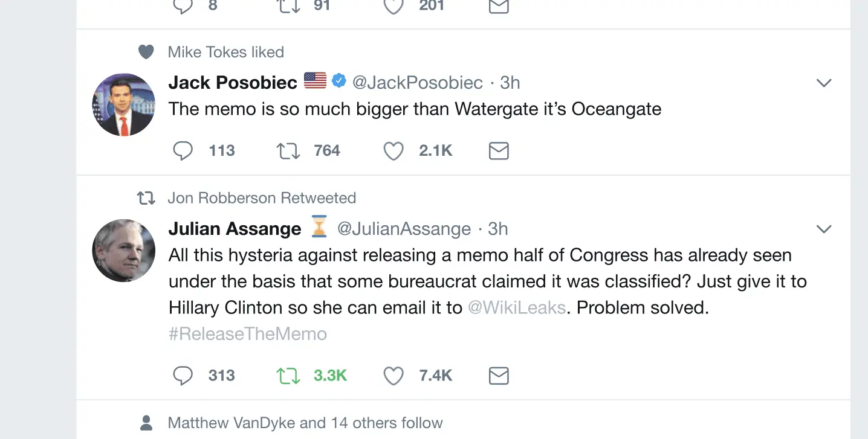Go to the @JulianAssange handle
Viewport: 868px width, 439px height.
[x=404, y=229]
